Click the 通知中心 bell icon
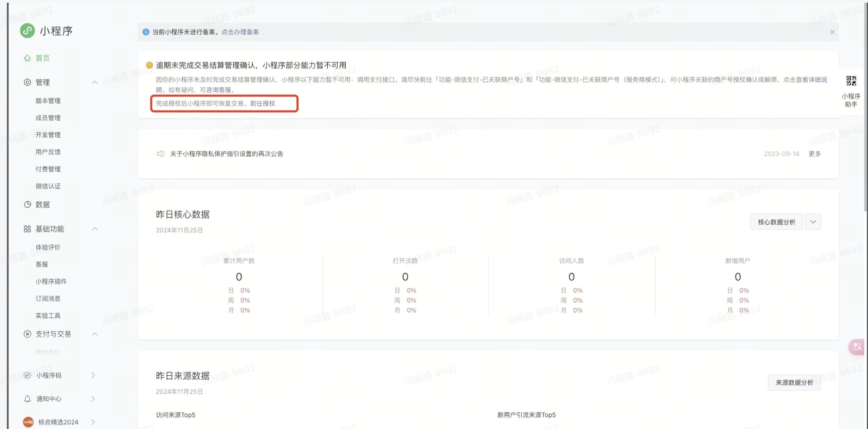This screenshot has width=868, height=429. tap(28, 399)
